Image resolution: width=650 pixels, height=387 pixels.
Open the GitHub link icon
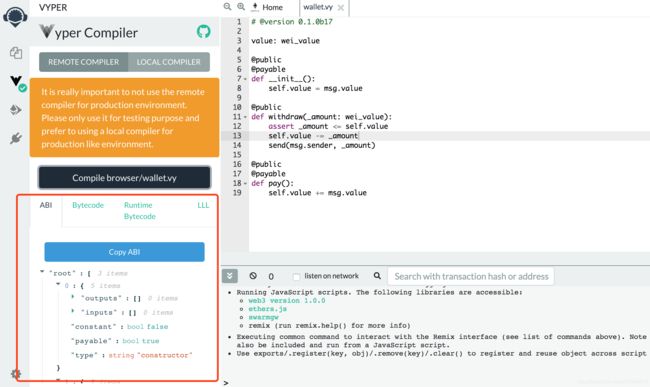click(x=203, y=31)
